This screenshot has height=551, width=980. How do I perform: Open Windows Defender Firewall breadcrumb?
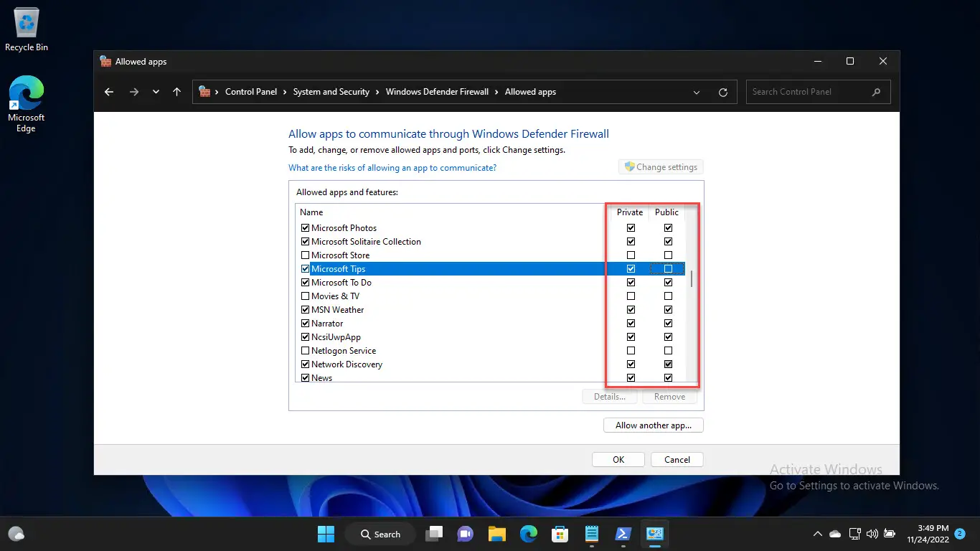tap(437, 92)
